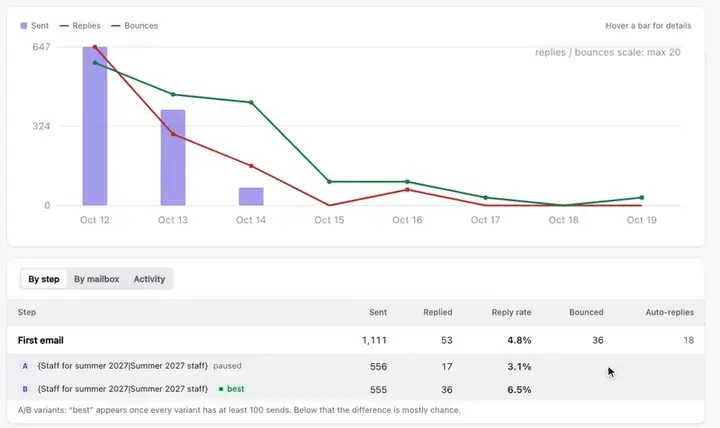Click the Hover a bar for details hint
Viewport: 720px width, 428px height.
pos(648,26)
